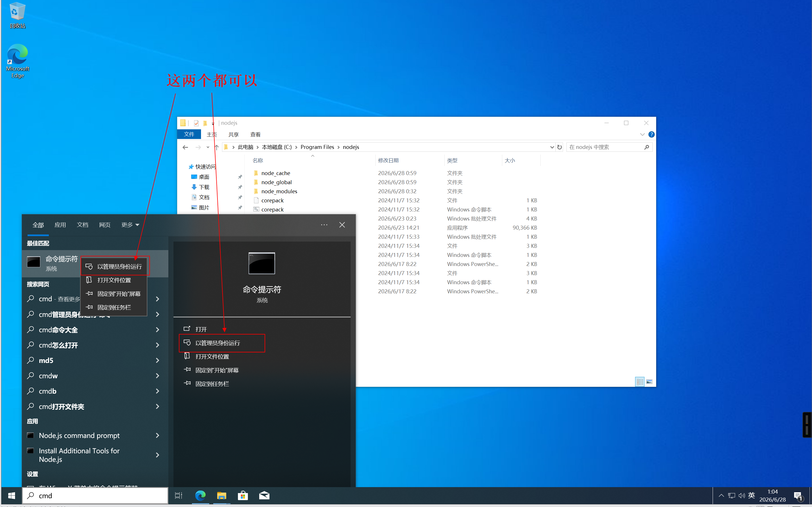Expand the cmdb suggestion arrow
The width and height of the screenshot is (812, 507).
[x=158, y=391]
